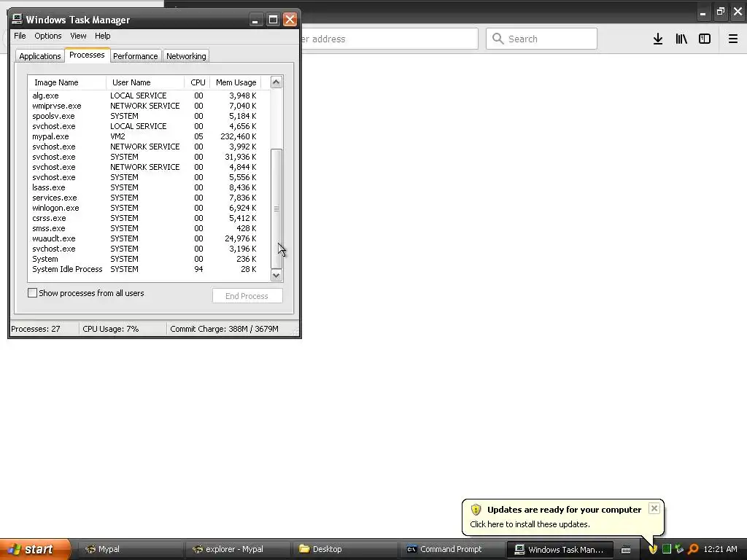Switch to the Performance tab
Viewport: 747px width, 560px height.
coord(135,56)
